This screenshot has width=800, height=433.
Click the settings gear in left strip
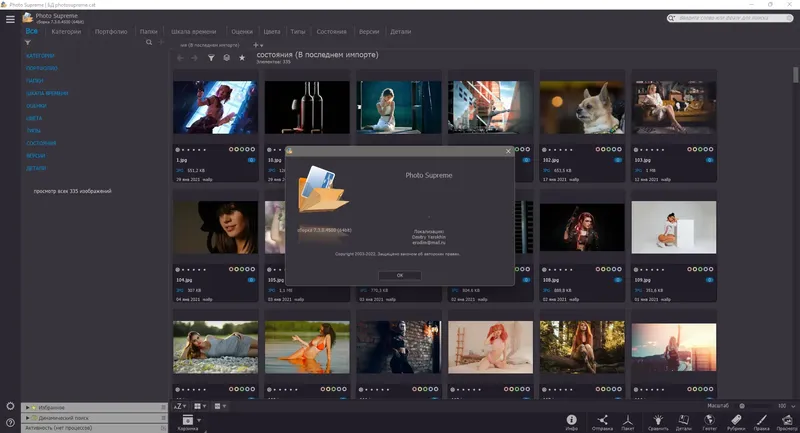[10, 406]
